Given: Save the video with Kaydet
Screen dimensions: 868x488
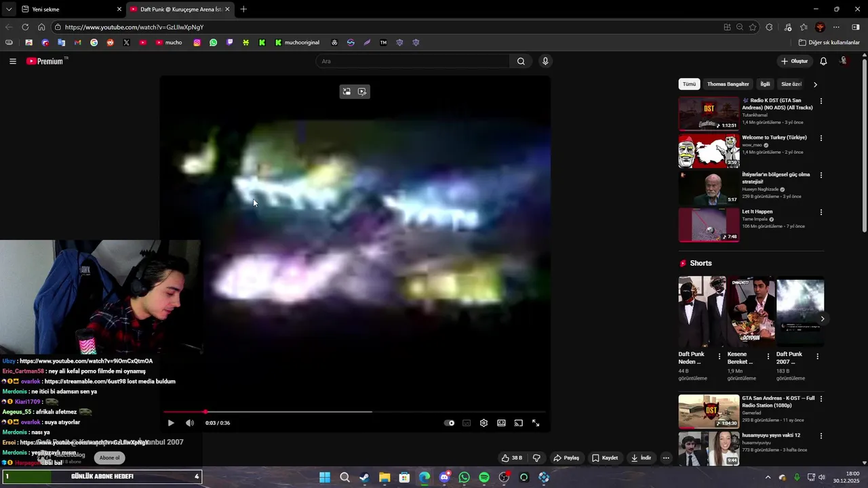Looking at the screenshot, I should pyautogui.click(x=605, y=458).
